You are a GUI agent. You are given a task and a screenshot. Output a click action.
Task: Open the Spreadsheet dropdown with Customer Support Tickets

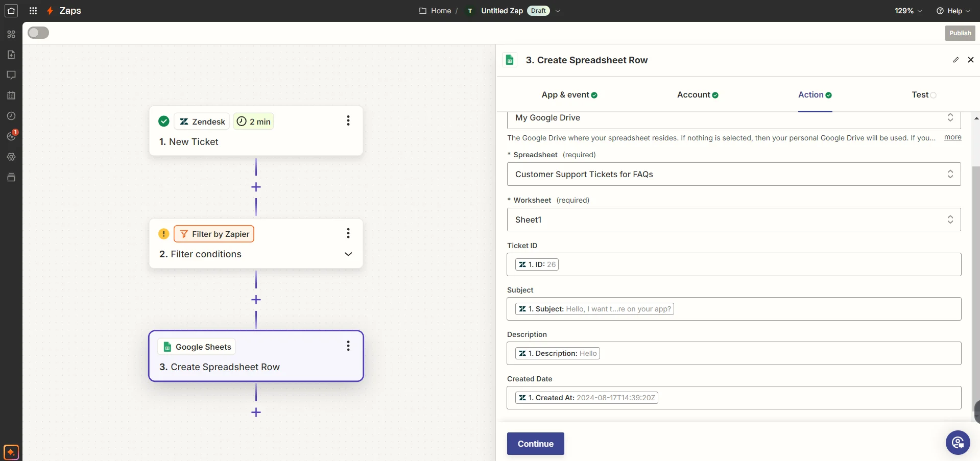click(x=734, y=174)
